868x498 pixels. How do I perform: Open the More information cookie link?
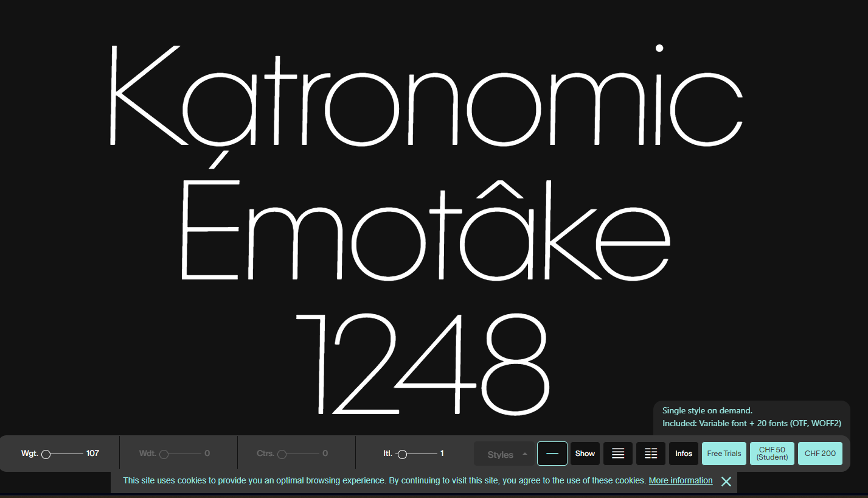[x=680, y=481]
